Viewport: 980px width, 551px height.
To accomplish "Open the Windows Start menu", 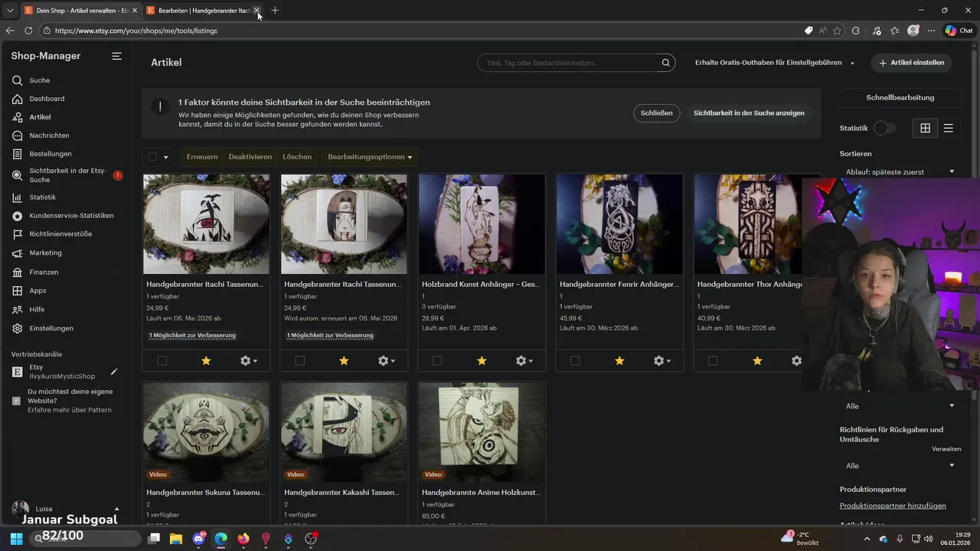I will coord(16,539).
